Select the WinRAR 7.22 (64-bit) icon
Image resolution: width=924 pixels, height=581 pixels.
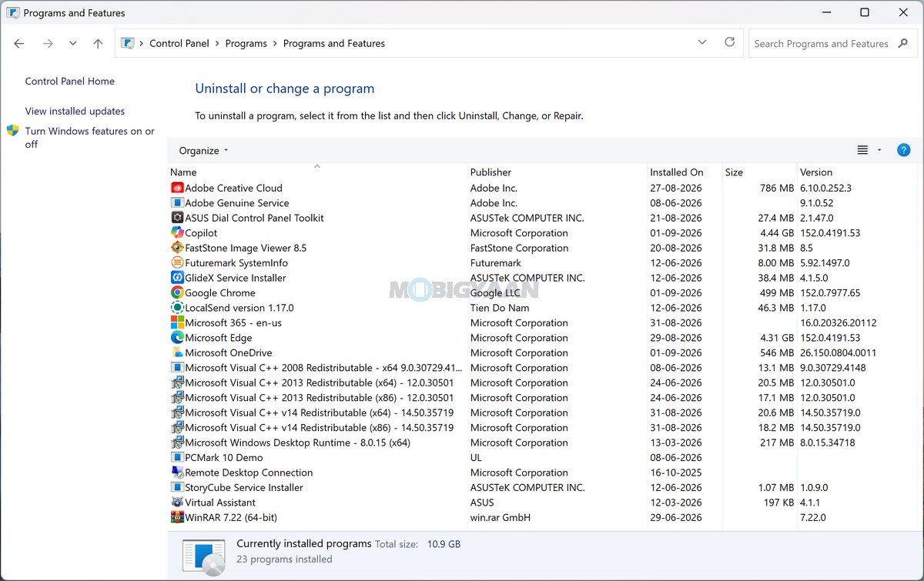point(177,518)
